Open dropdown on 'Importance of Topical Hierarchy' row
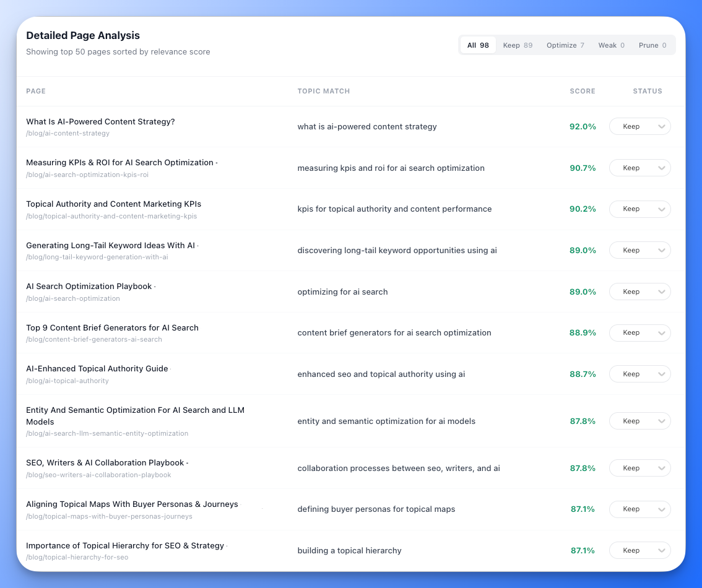 coord(639,550)
